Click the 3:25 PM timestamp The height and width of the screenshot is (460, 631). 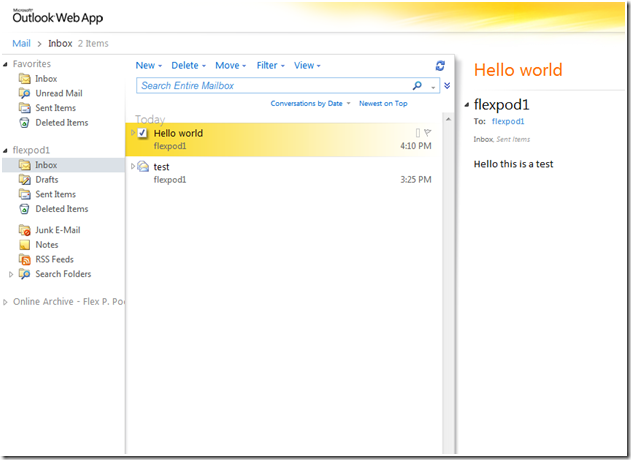point(416,179)
